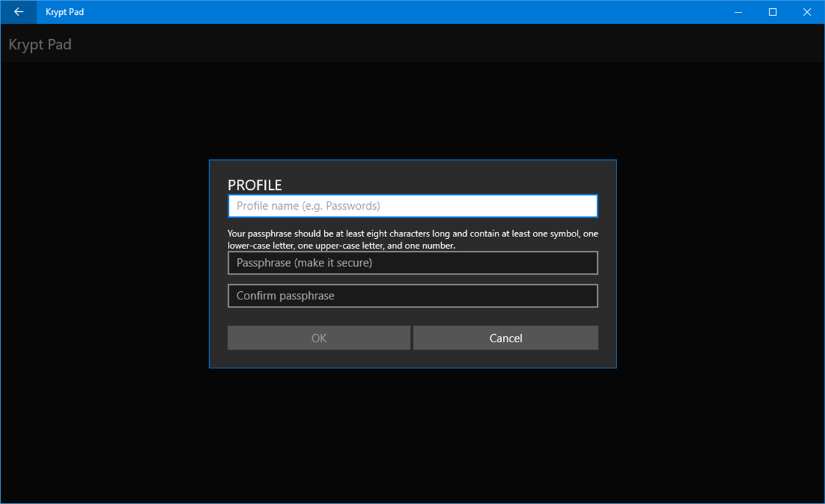
Task: Click the Krypt Pad page header text
Action: coord(40,45)
